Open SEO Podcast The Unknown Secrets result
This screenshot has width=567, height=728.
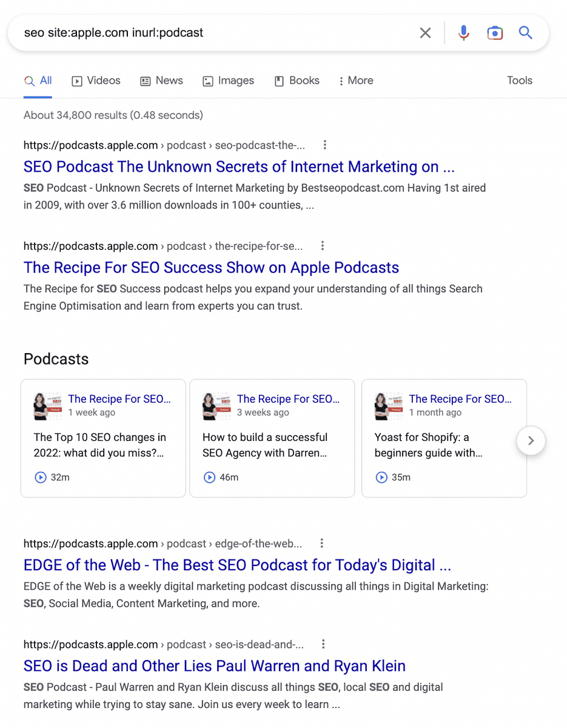[239, 167]
